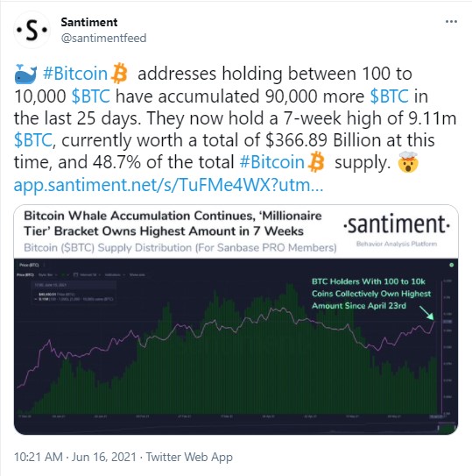Open the Santiment profile avatar
Screen dimensions: 472x476
click(x=32, y=30)
